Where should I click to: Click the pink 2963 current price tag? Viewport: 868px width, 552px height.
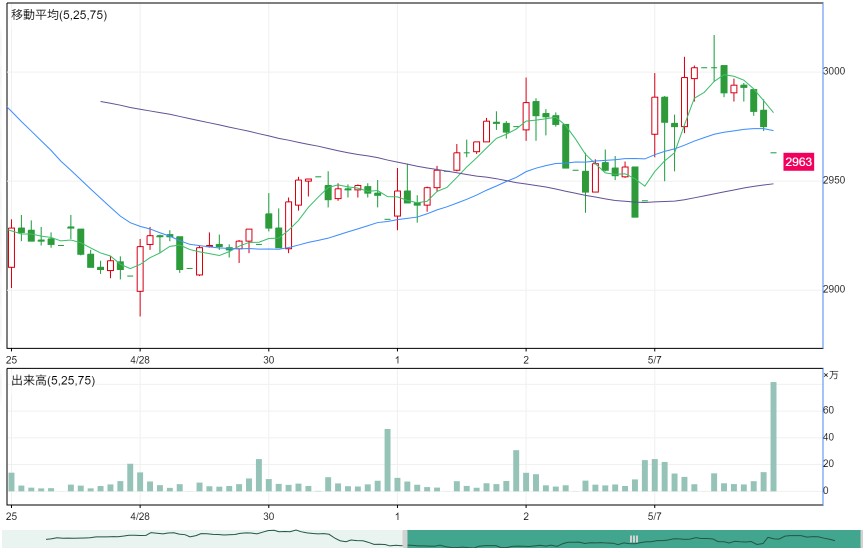tap(798, 162)
